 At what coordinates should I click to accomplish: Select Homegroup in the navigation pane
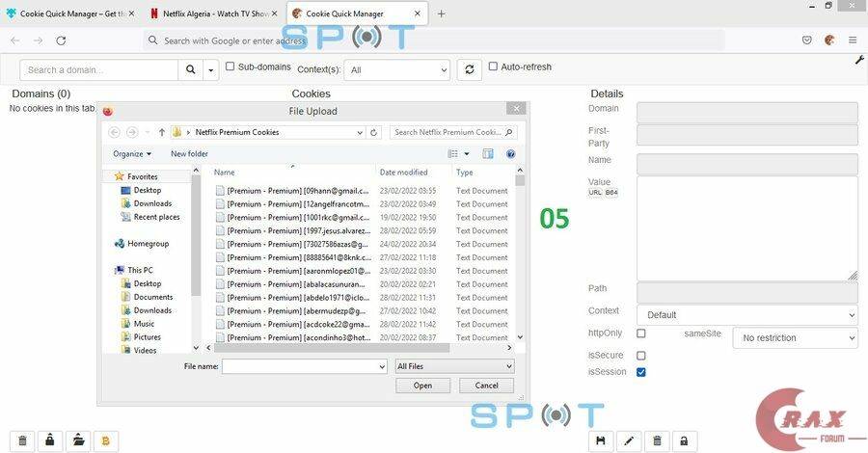point(148,244)
